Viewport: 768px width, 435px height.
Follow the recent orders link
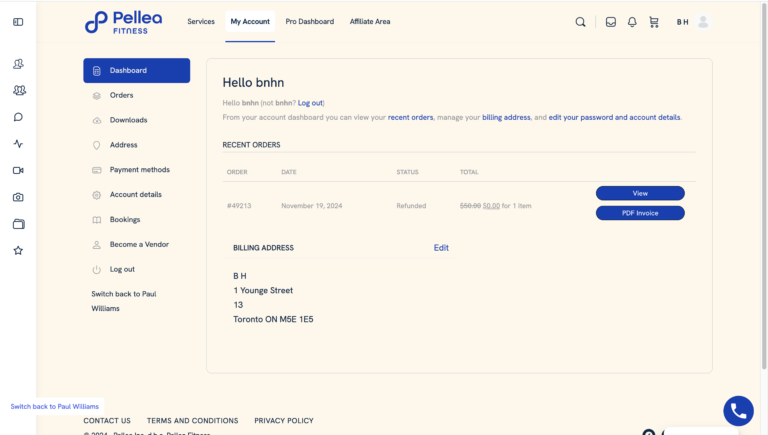point(410,118)
